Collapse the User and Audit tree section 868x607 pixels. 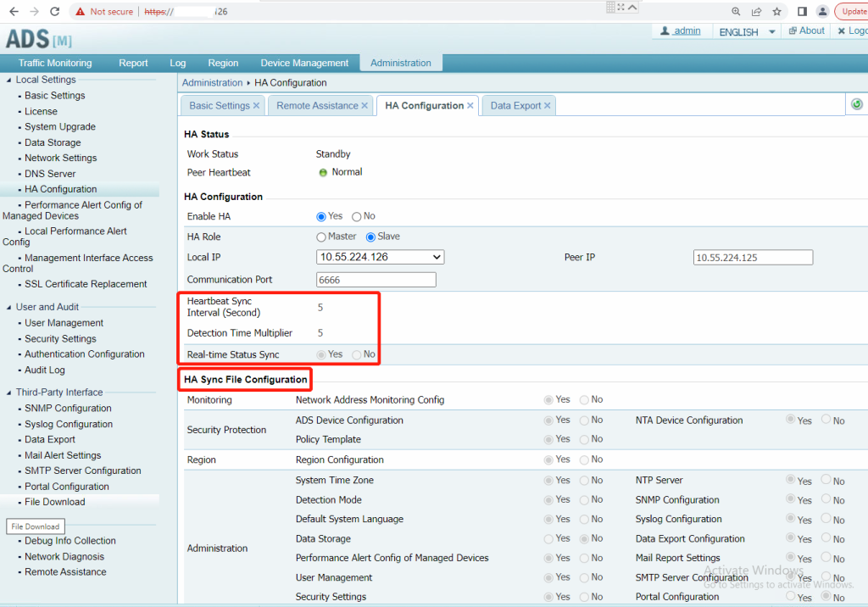[8, 308]
